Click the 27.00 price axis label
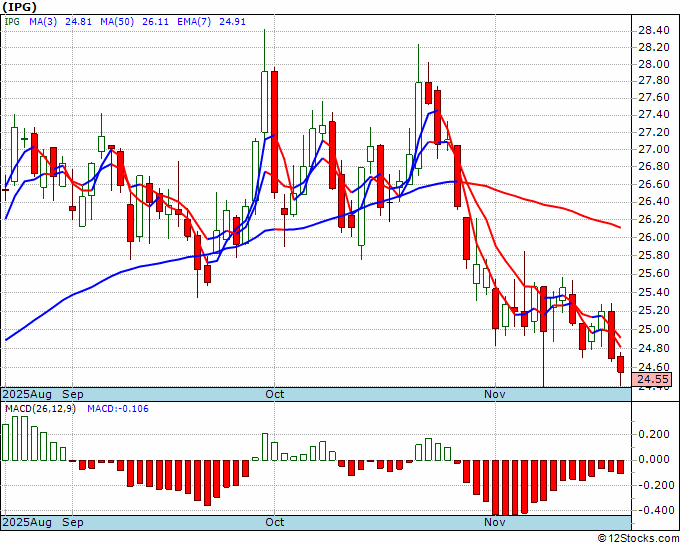 (654, 149)
